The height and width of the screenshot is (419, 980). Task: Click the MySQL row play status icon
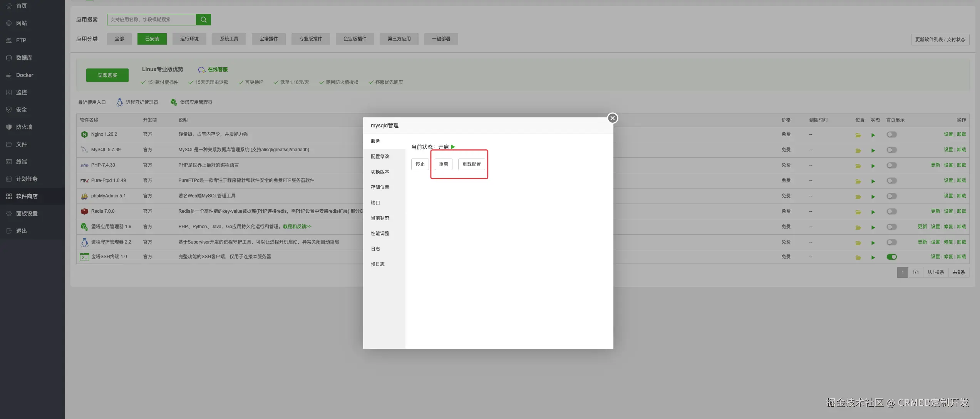click(x=873, y=150)
